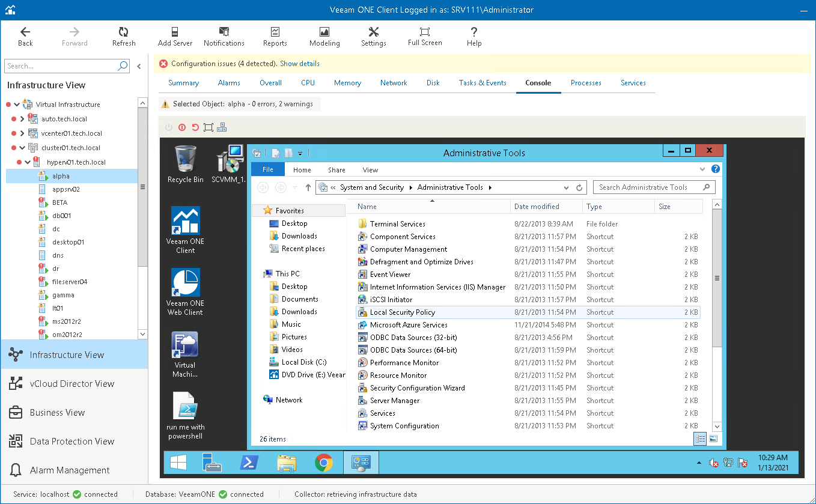Click the Recycle Bin desktop icon
Viewport: 816px width, 504px height.
185,164
